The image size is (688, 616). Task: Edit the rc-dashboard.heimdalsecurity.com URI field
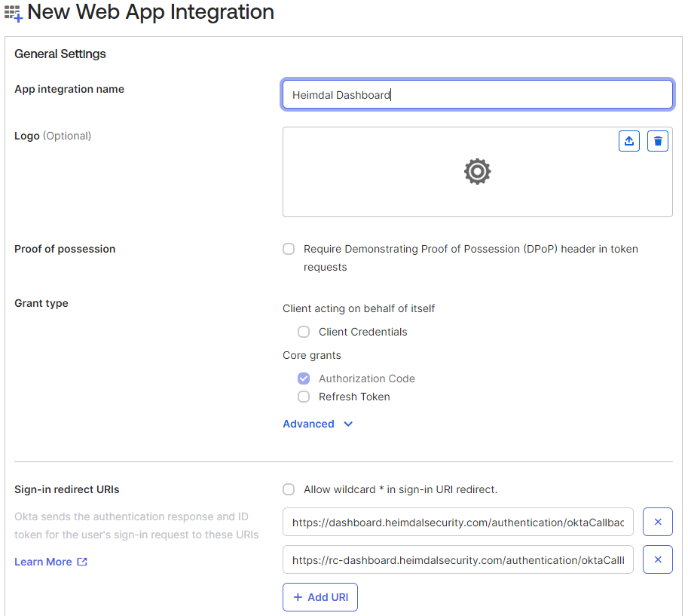(457, 559)
